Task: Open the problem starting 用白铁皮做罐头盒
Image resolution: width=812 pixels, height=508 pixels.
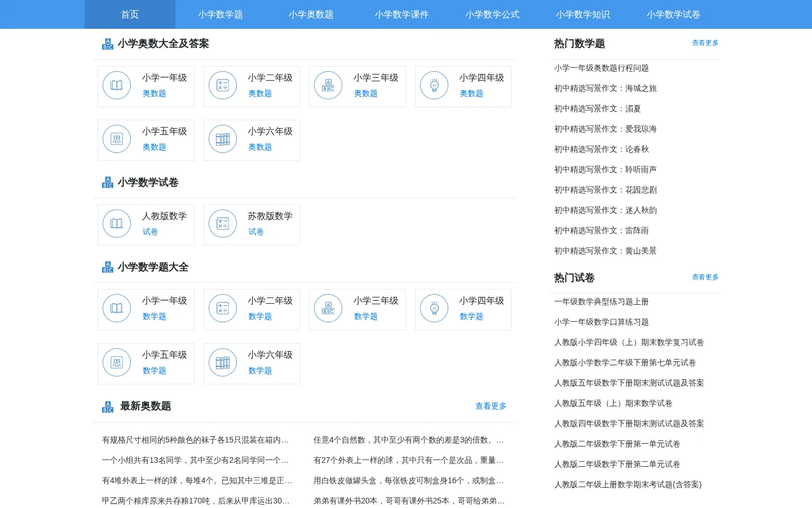Action: click(x=409, y=481)
